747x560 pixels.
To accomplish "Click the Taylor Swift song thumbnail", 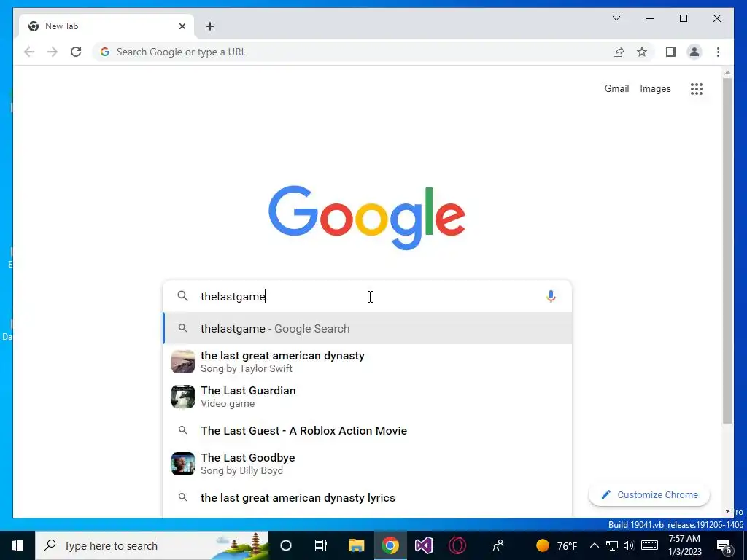I will pyautogui.click(x=183, y=362).
